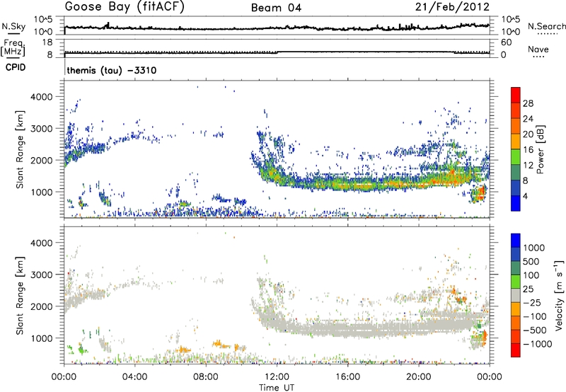Image resolution: width=566 pixels, height=392 pixels.
Task: Click the '12:00' time axis tick label
Action: click(x=277, y=377)
